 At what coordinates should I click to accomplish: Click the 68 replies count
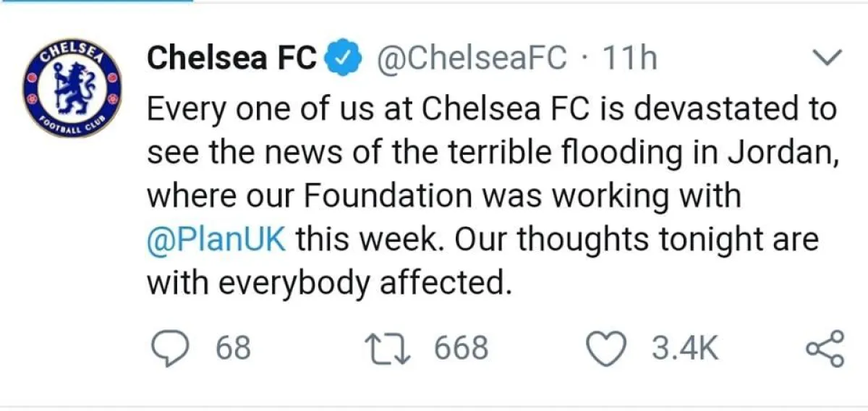[x=234, y=349]
